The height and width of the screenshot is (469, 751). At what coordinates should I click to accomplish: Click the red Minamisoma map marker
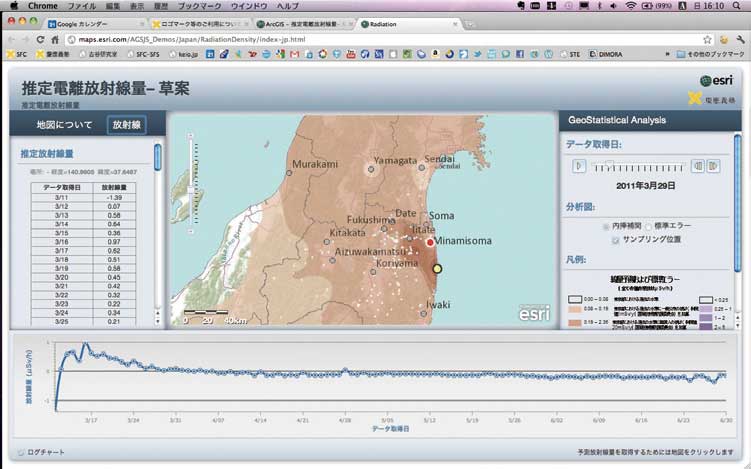[430, 242]
